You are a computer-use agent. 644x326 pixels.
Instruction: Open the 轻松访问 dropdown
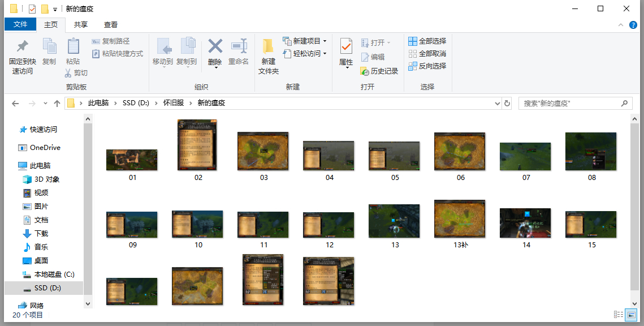pyautogui.click(x=325, y=53)
